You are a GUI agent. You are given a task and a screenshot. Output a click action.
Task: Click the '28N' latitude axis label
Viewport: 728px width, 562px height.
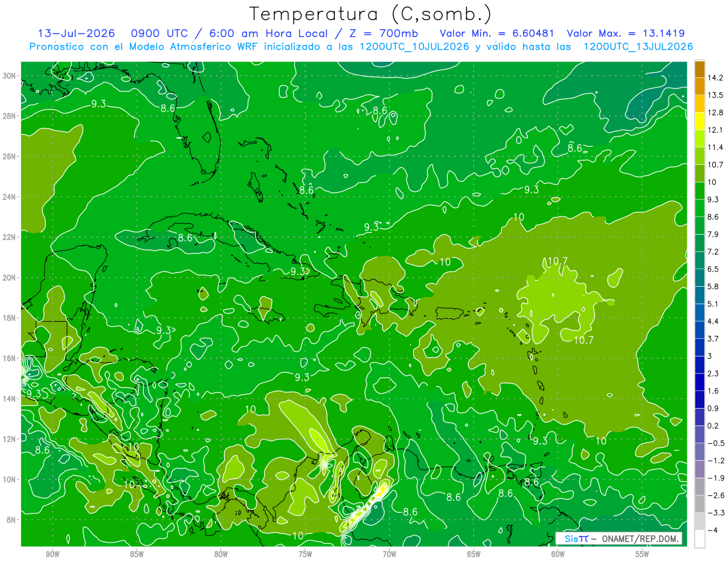(x=10, y=116)
